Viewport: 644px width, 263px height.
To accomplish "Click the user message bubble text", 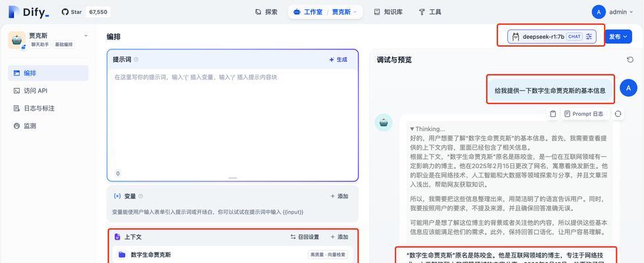I will click(x=551, y=91).
